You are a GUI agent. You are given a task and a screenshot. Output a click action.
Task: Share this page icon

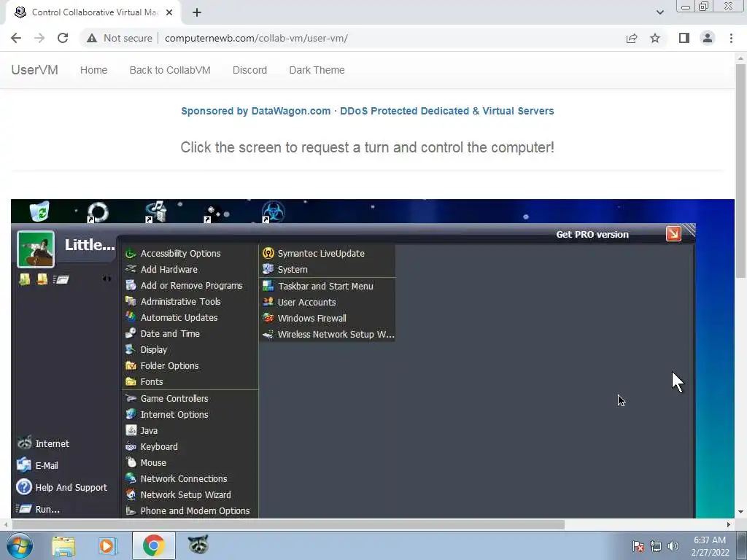(632, 38)
